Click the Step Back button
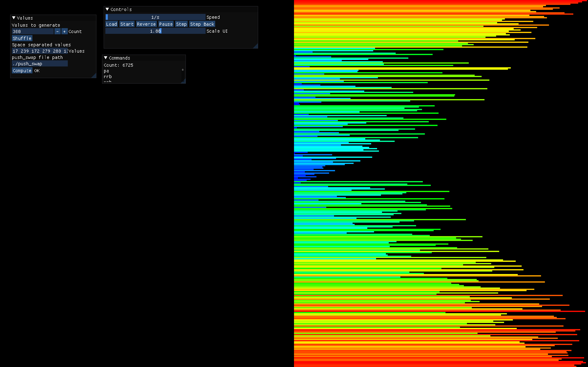 pyautogui.click(x=202, y=24)
